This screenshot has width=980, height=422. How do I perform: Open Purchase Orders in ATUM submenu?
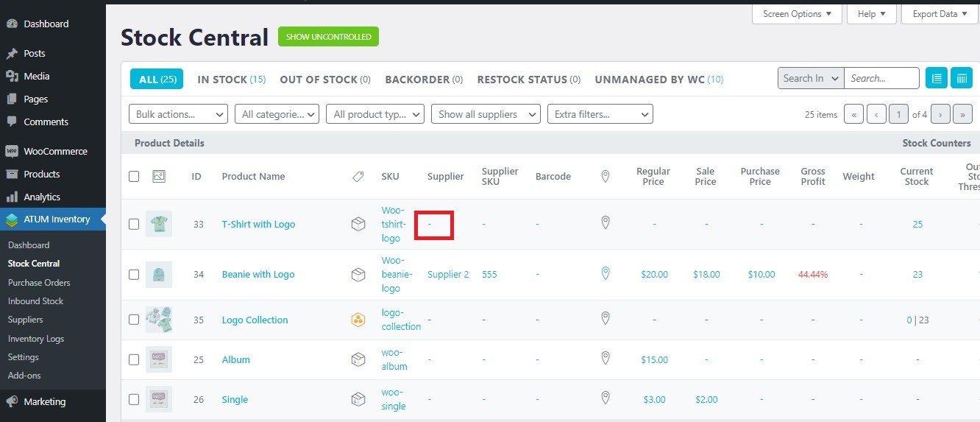tap(39, 282)
